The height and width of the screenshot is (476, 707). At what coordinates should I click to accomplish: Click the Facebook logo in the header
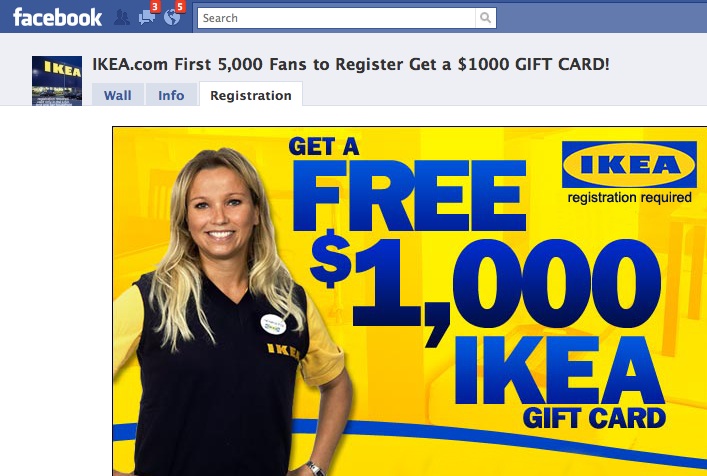pos(57,17)
